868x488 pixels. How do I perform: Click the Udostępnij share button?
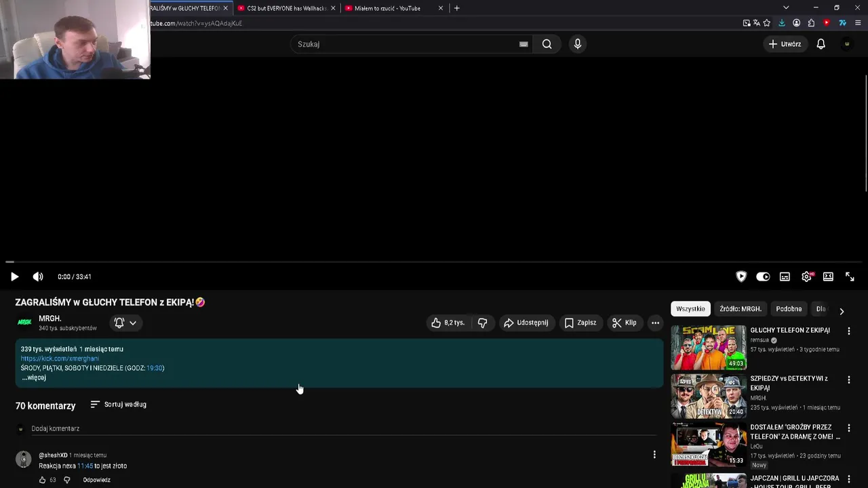[526, 323]
